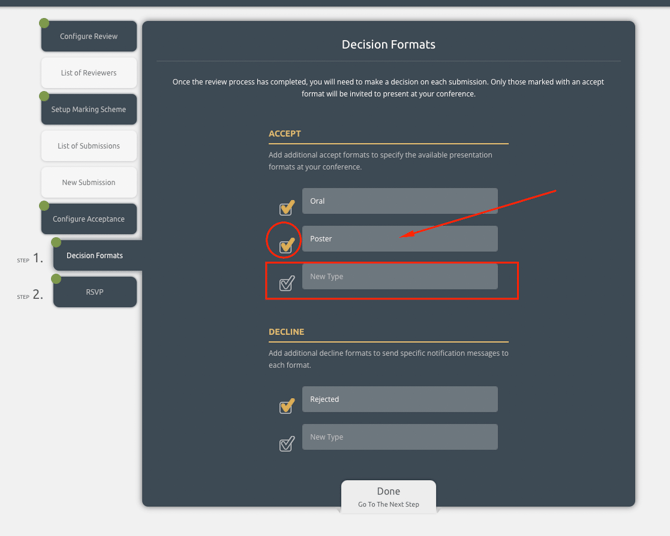This screenshot has height=536, width=670.
Task: Tick the New Type decline checkbox
Action: click(x=286, y=443)
